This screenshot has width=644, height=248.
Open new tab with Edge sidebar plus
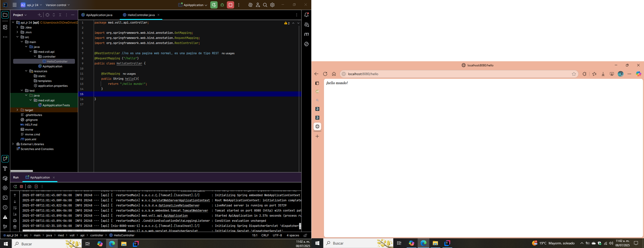pyautogui.click(x=317, y=136)
